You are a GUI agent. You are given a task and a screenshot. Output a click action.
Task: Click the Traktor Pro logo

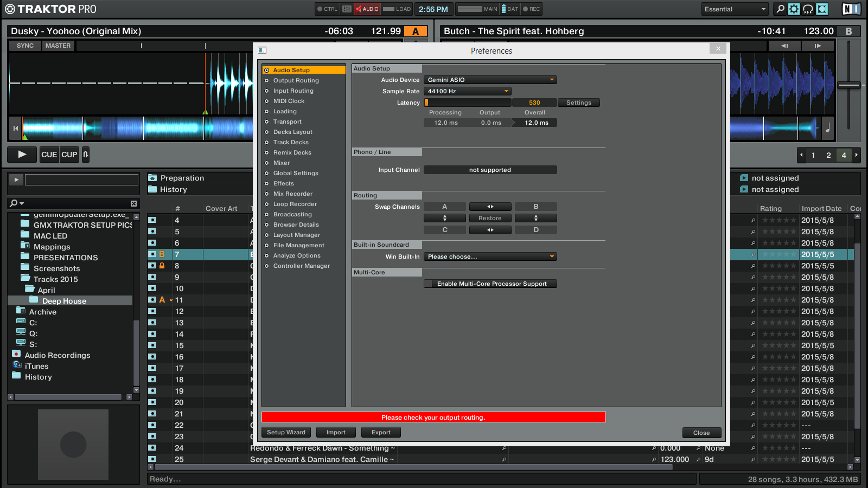pyautogui.click(x=50, y=9)
